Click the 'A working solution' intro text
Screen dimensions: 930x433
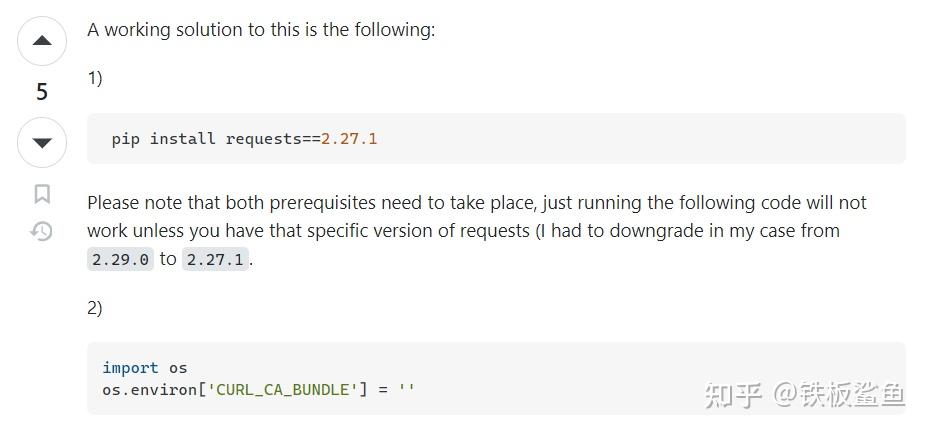point(261,30)
